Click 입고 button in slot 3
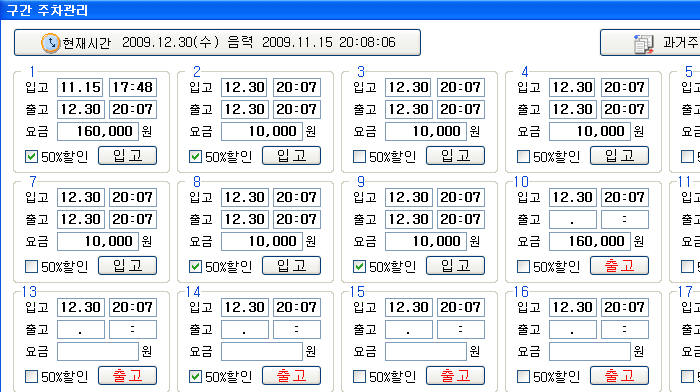Image resolution: width=700 pixels, height=392 pixels. coord(455,156)
